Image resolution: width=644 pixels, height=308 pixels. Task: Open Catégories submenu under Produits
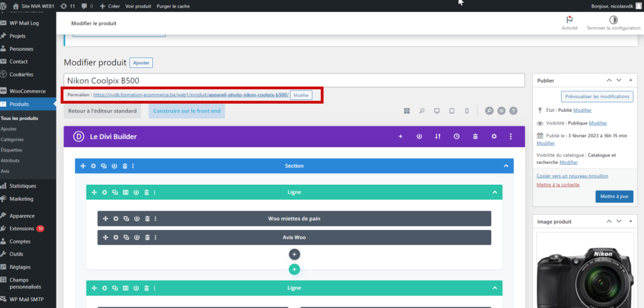(13, 139)
